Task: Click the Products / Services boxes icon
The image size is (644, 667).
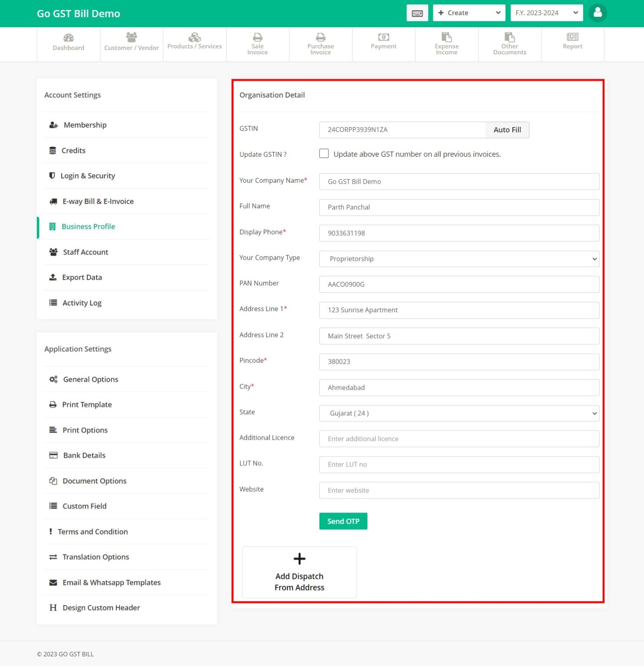Action: (194, 37)
